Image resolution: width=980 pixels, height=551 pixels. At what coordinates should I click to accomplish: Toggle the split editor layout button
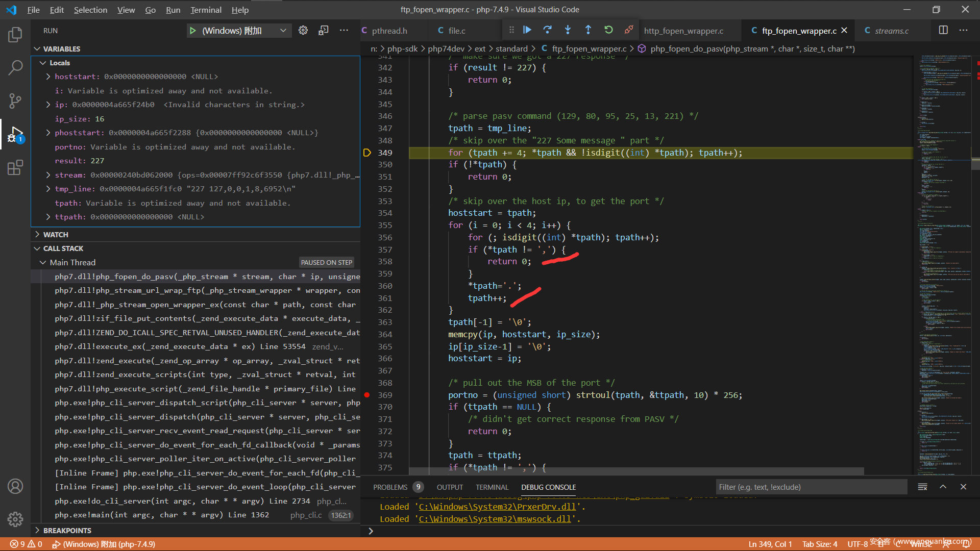(943, 30)
